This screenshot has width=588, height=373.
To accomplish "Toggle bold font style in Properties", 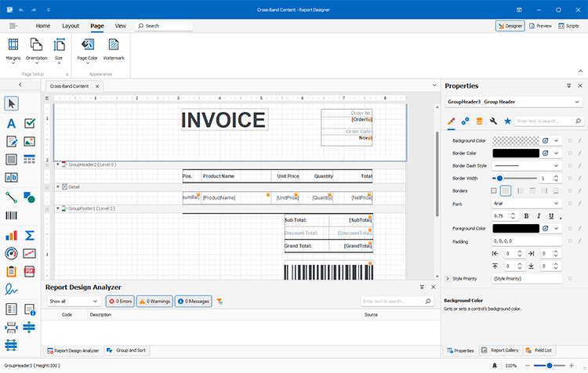I will coord(526,215).
